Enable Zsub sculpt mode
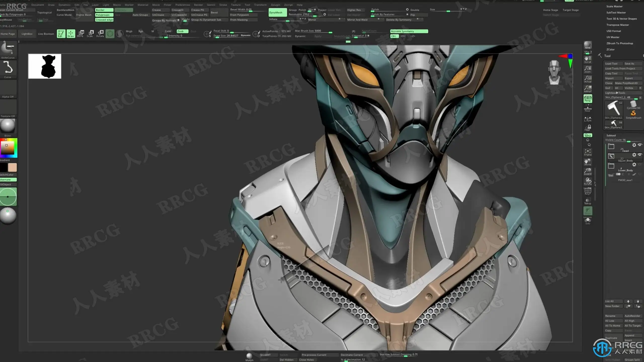Screen dimensions: 644x362 [x=182, y=31]
